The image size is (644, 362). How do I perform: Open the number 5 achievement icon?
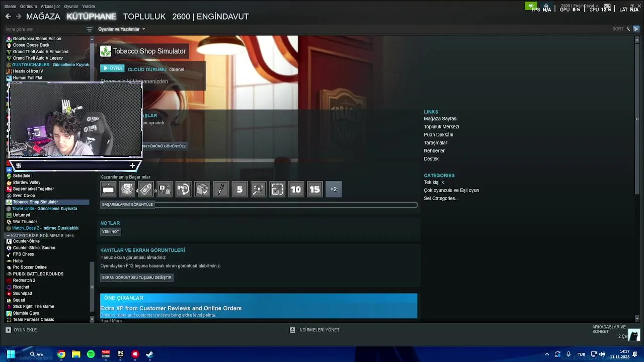[x=239, y=190]
